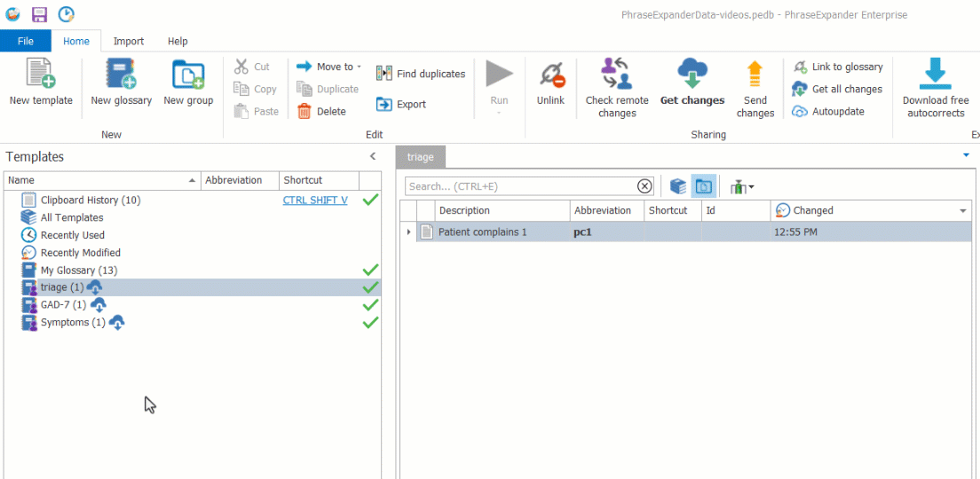This screenshot has width=980, height=479.
Task: Open the filter options dropdown icon
Action: pyautogui.click(x=741, y=187)
